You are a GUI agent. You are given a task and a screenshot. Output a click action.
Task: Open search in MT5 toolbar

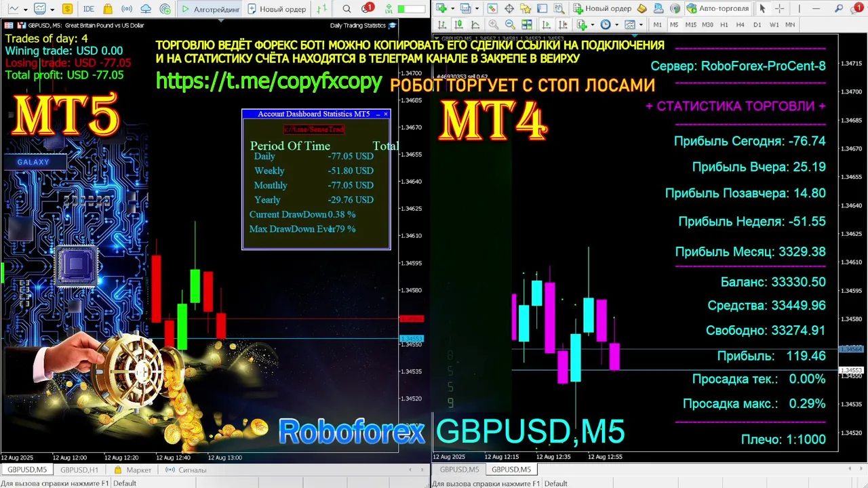point(347,9)
